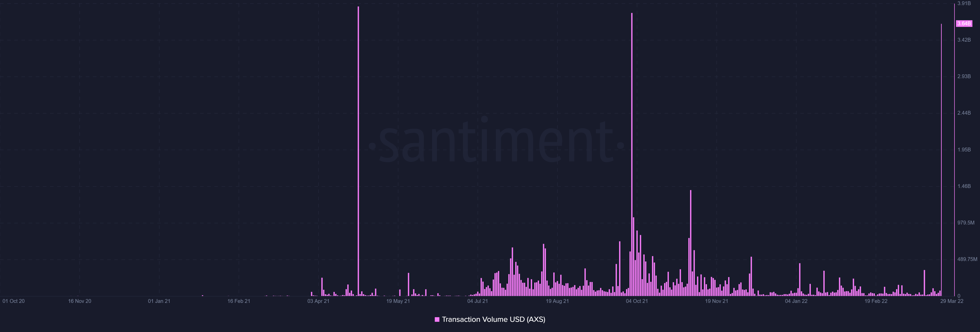This screenshot has width=980, height=332.
Task: Click the 16 Nov 20 date label
Action: tap(80, 301)
